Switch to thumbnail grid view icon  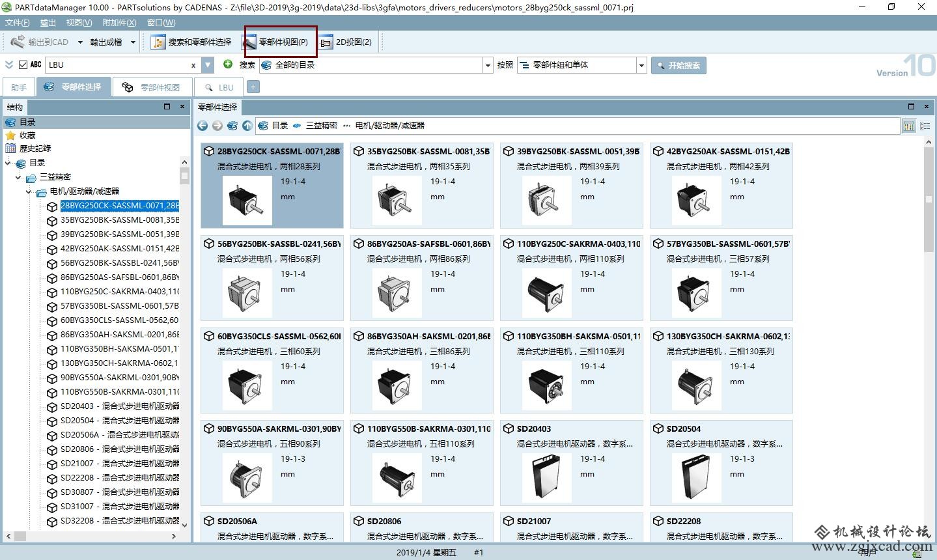click(x=909, y=126)
